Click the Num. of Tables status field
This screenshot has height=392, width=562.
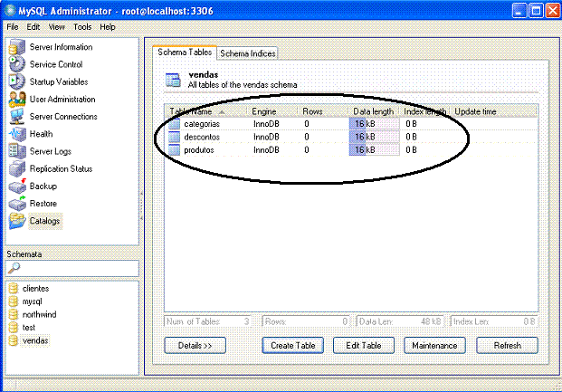click(x=207, y=321)
